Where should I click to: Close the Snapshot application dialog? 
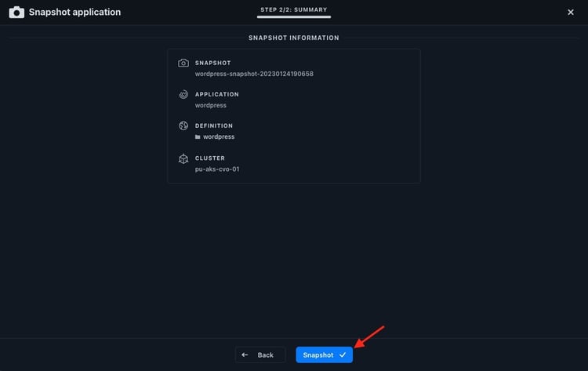(570, 12)
